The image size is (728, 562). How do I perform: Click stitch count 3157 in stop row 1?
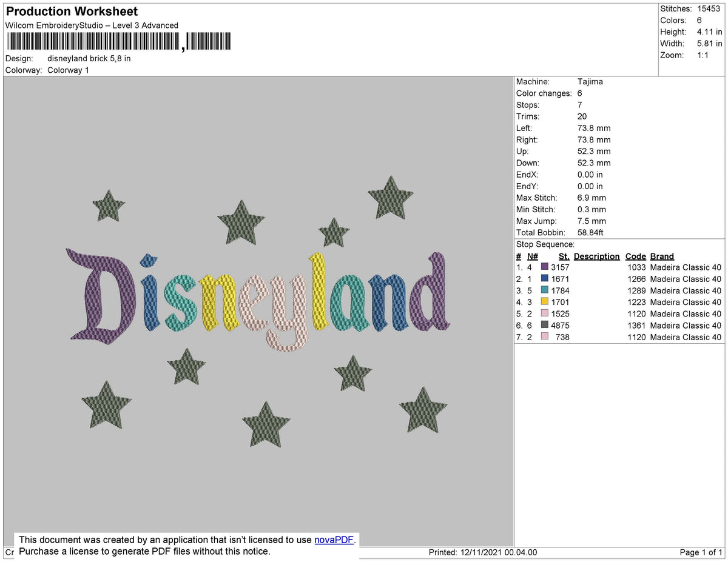(561, 267)
